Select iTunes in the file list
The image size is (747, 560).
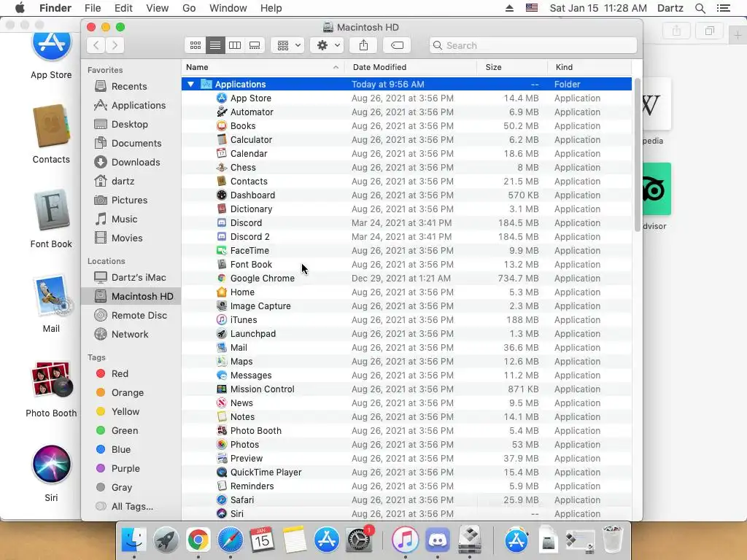(x=407, y=320)
